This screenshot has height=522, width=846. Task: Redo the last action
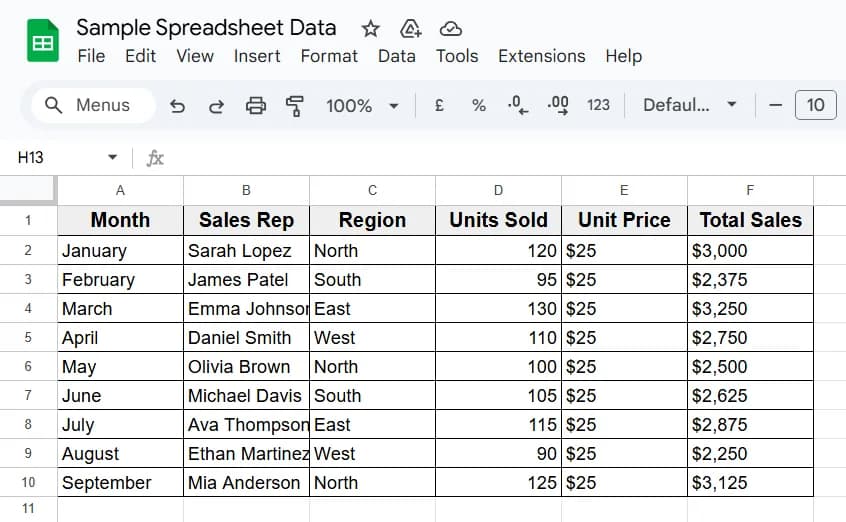[216, 105]
